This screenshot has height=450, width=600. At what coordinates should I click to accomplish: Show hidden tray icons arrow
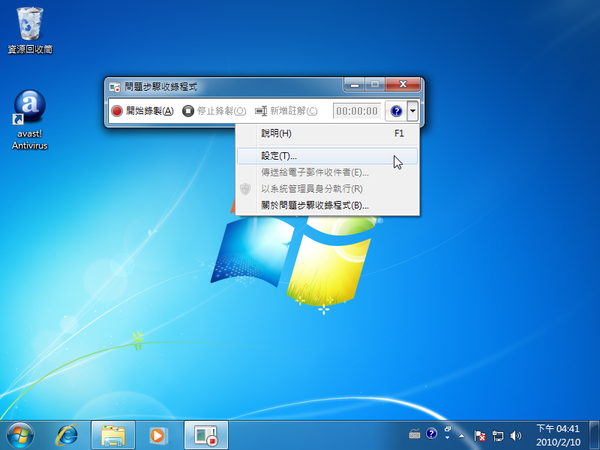[x=461, y=435]
